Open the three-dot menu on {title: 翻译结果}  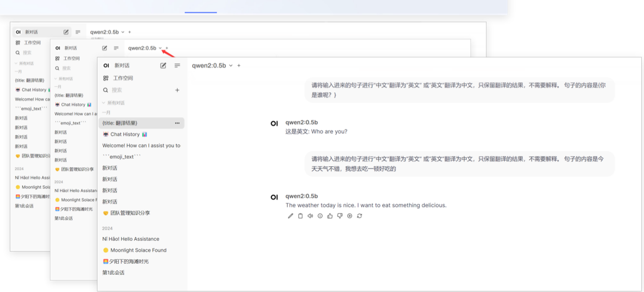[177, 123]
